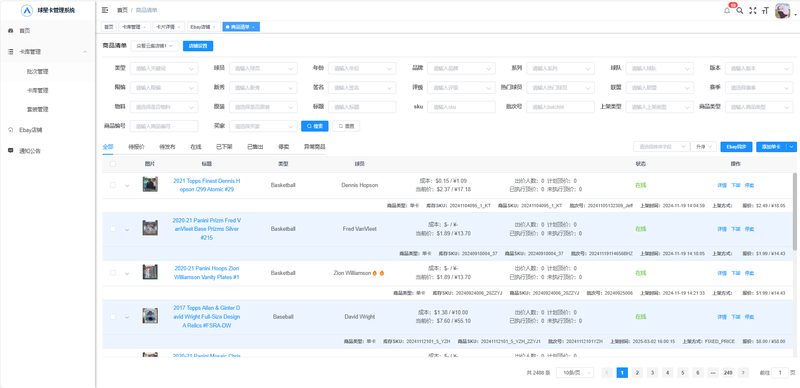Tick the select-all checkbox in the table header

(113, 164)
